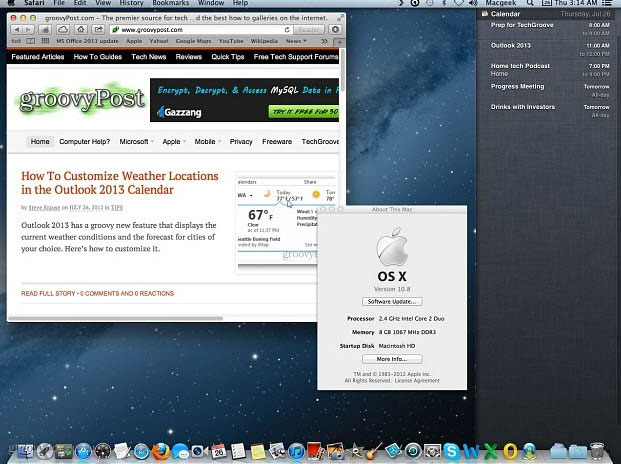The width and height of the screenshot is (621, 464).
Task: Reload the page with the refresh icon
Action: coord(287,30)
